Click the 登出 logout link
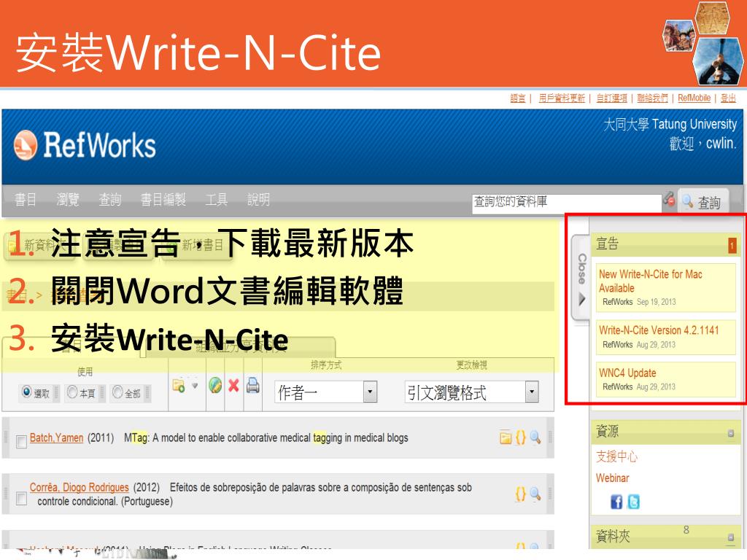 point(728,98)
